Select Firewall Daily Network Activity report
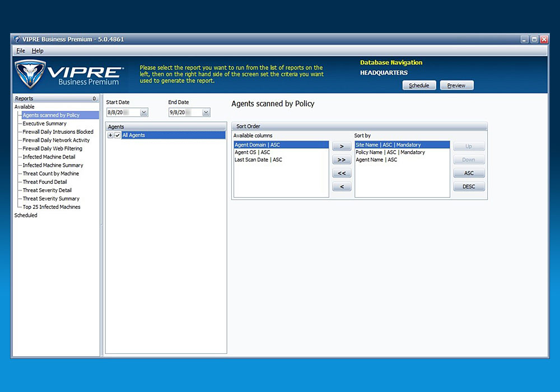Image resolution: width=560 pixels, height=392 pixels. pyautogui.click(x=56, y=141)
